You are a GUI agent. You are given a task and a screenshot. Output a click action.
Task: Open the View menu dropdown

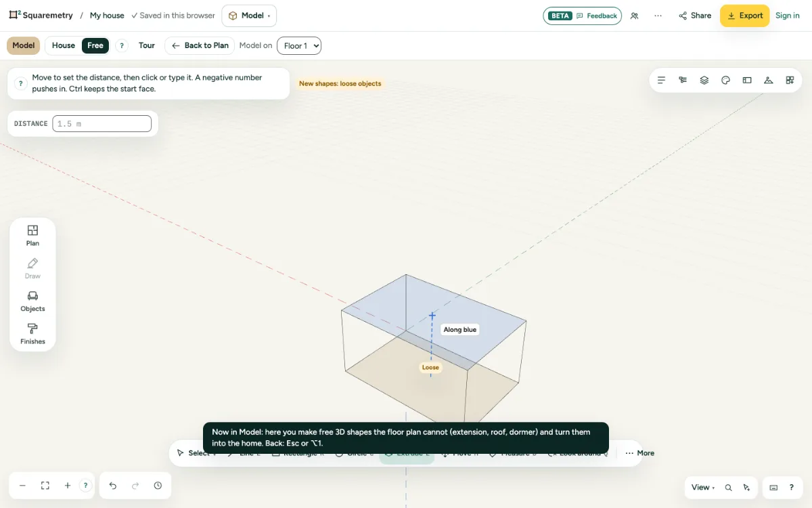tap(703, 488)
